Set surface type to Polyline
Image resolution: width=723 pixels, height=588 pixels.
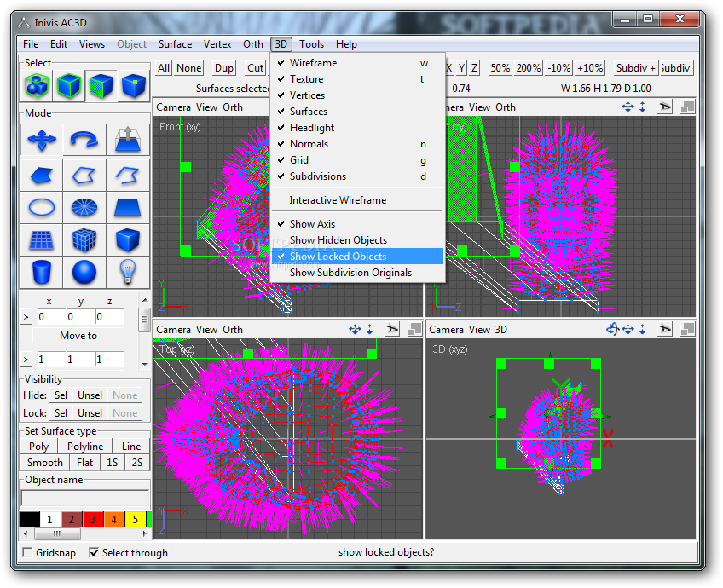[85, 447]
